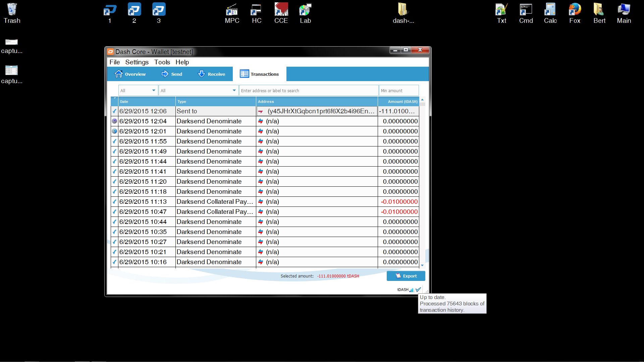Click the Min amount field

point(399,90)
